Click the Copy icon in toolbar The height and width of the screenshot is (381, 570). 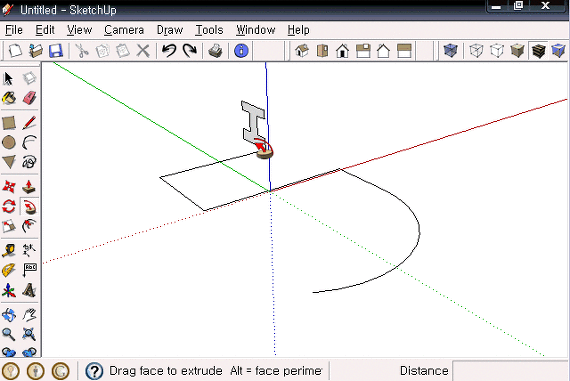103,51
